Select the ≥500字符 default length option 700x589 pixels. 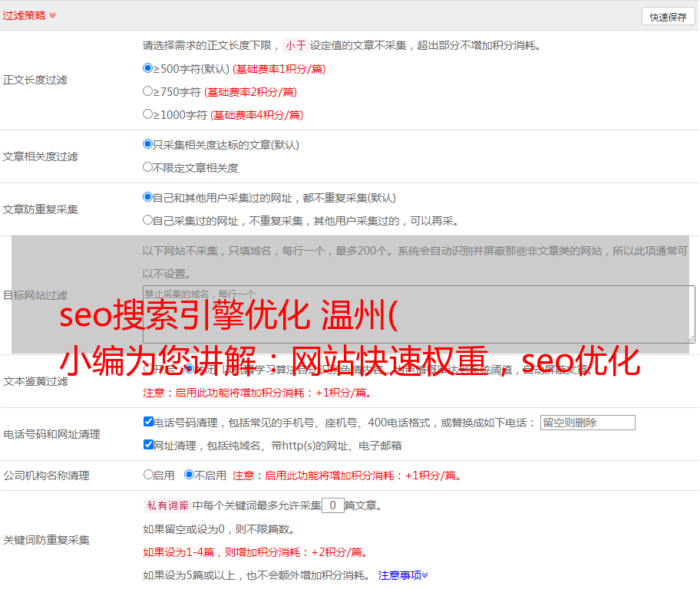coord(148,68)
